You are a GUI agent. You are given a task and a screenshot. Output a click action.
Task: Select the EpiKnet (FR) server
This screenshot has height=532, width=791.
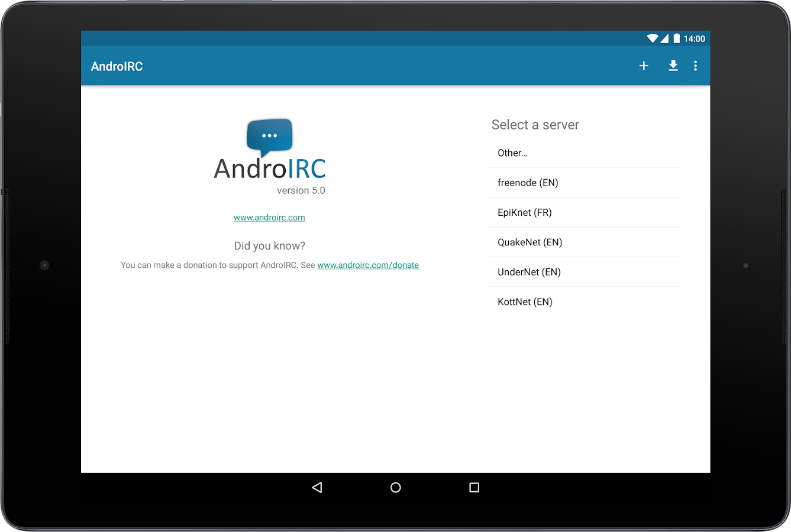525,212
